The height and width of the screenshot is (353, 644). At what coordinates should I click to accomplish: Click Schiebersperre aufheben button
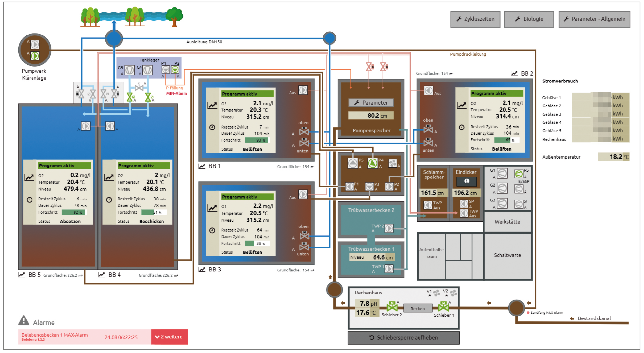pyautogui.click(x=403, y=338)
